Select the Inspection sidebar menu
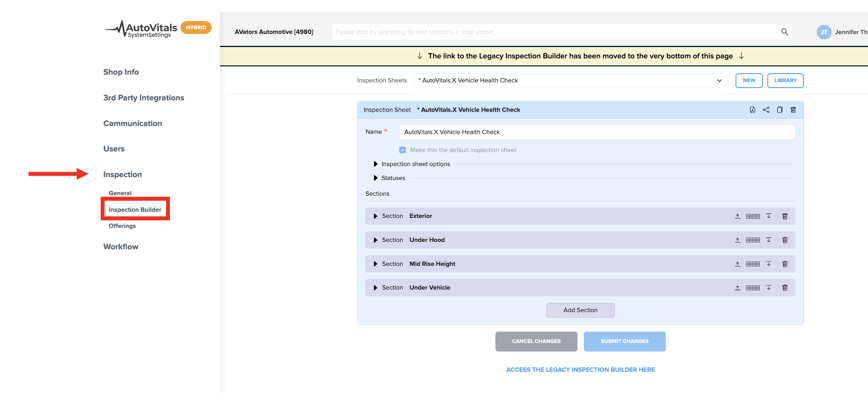The image size is (868, 394). 122,175
